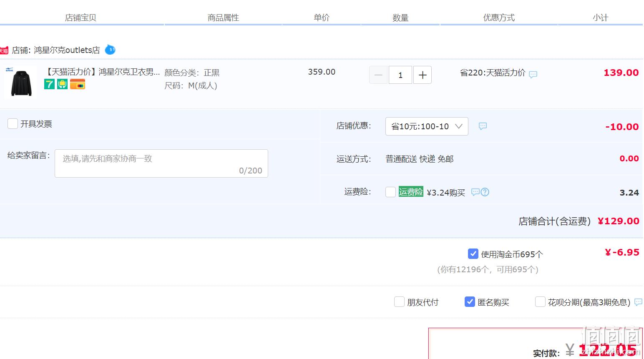Open the 鸿星尔克卫衣男 product title link
The height and width of the screenshot is (359, 644).
coord(103,72)
